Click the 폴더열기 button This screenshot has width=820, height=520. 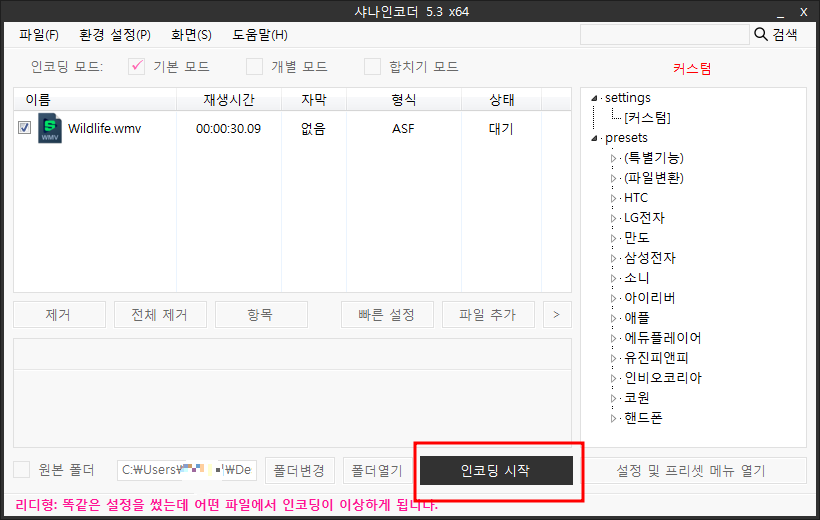(377, 470)
